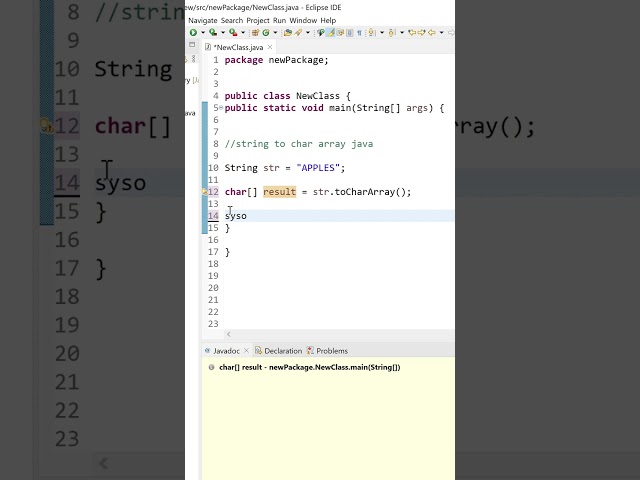The image size is (640, 480).
Task: Click the 'Eclipse IDE' window title text
Action: coord(323,7)
